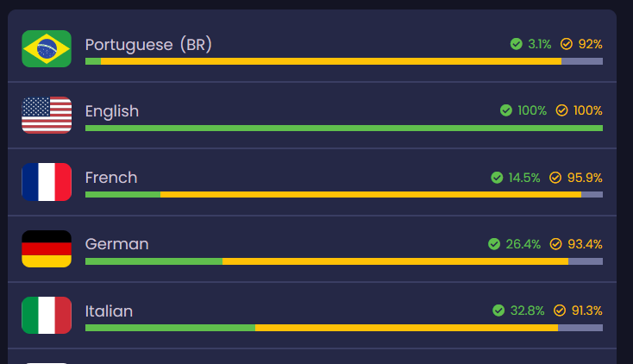Select the French language name
This screenshot has height=364, width=633.
(x=111, y=178)
